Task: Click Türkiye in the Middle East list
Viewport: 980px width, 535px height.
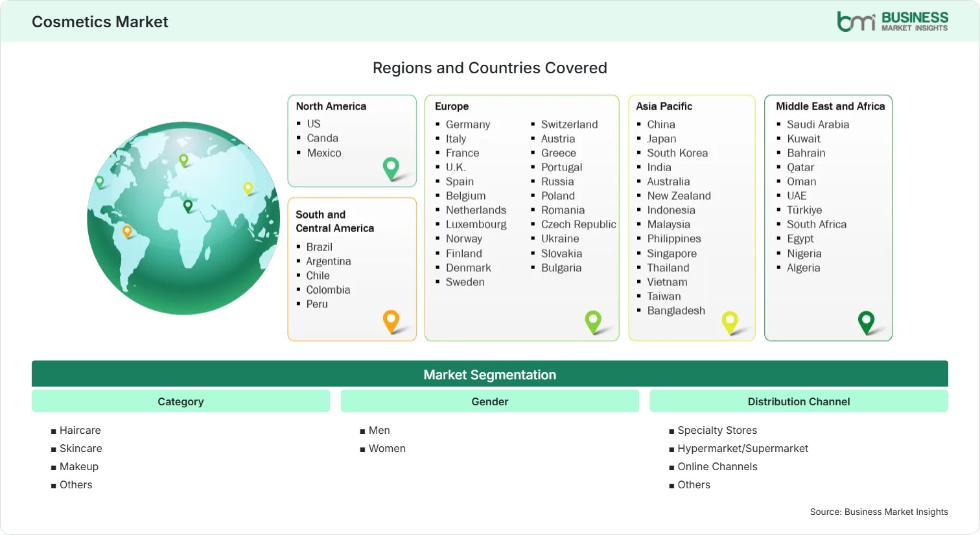Action: click(804, 210)
